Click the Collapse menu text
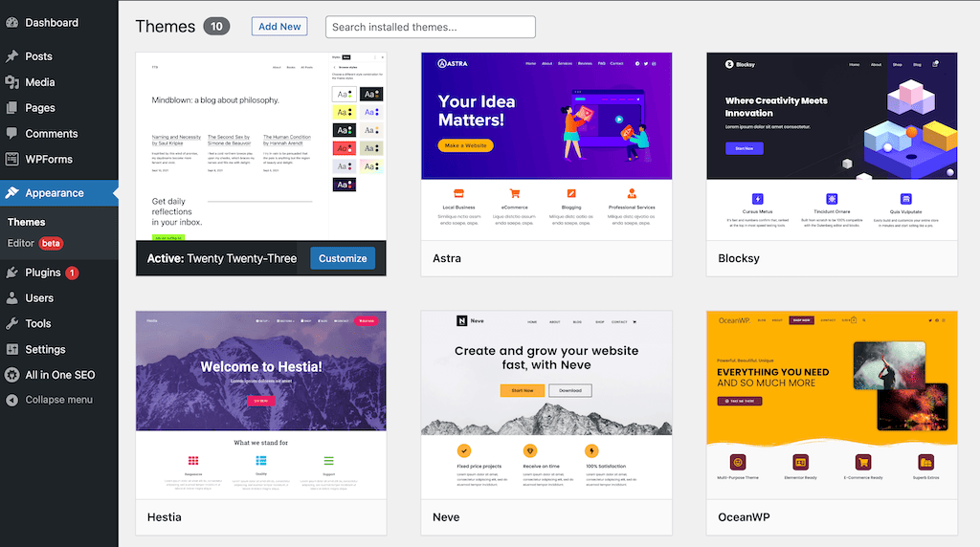This screenshot has height=547, width=980. [x=58, y=400]
